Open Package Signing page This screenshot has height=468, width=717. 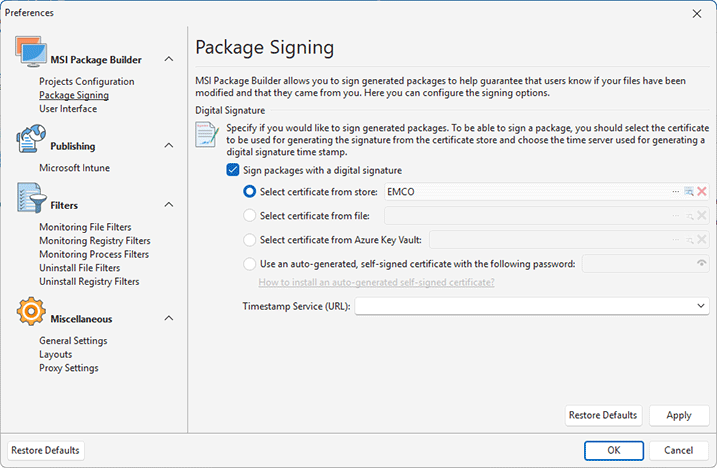click(x=74, y=95)
